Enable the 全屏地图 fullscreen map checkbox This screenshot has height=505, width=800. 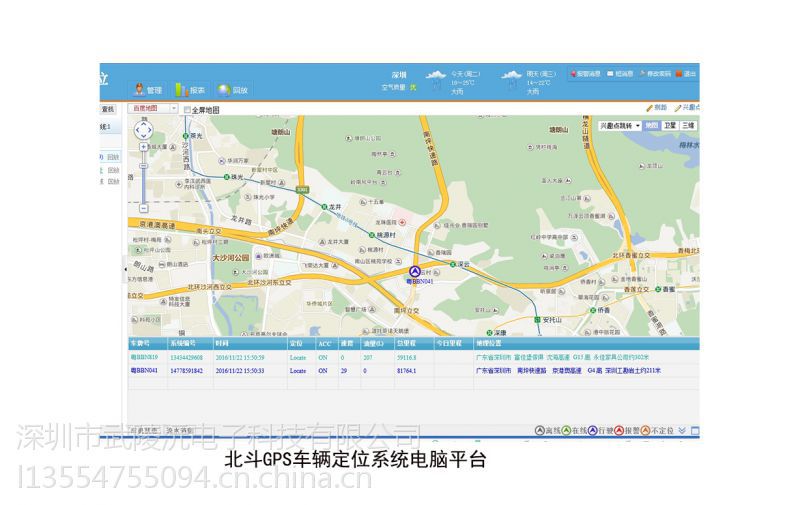click(187, 110)
